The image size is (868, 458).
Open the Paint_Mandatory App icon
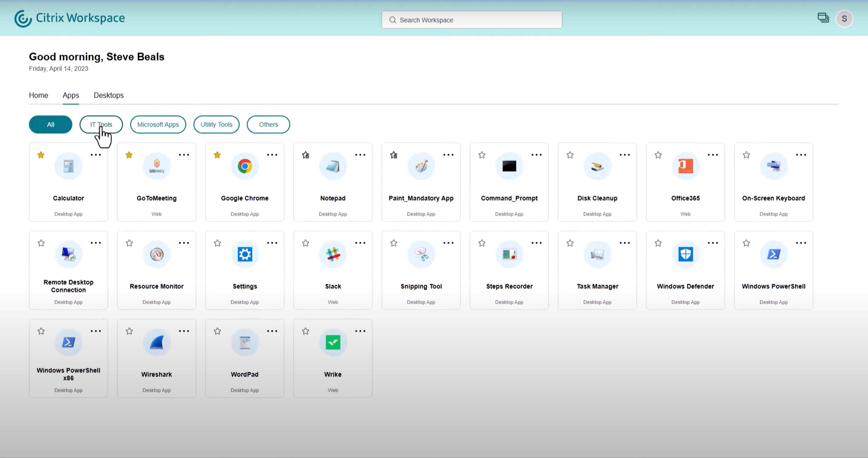[x=421, y=166]
